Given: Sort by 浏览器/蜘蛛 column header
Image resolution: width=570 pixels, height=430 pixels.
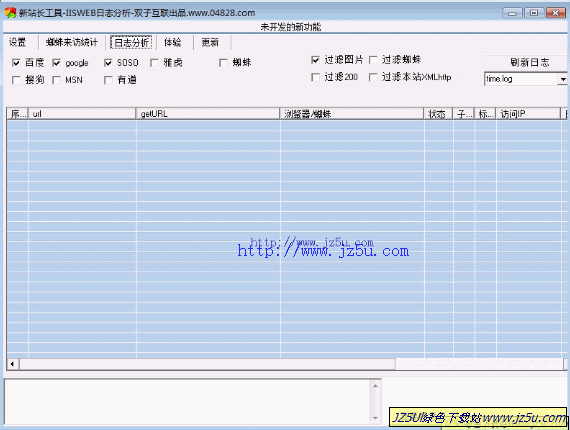Looking at the screenshot, I should (x=352, y=114).
